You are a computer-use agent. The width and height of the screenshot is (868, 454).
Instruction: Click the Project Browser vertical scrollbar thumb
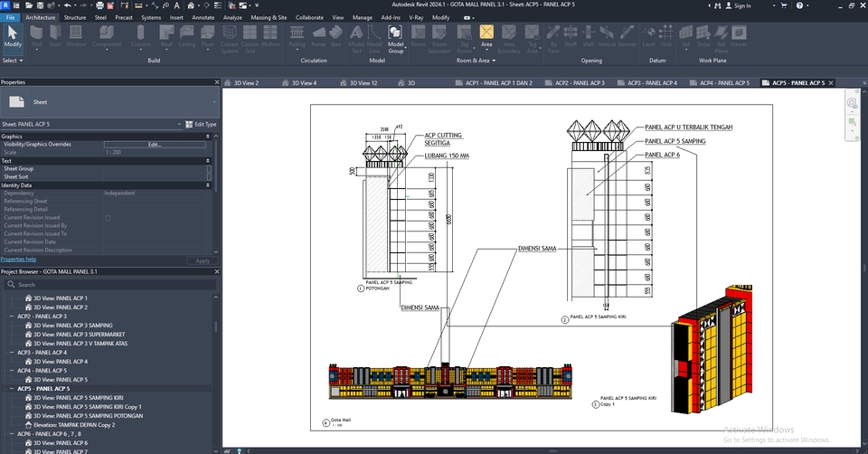pyautogui.click(x=216, y=326)
